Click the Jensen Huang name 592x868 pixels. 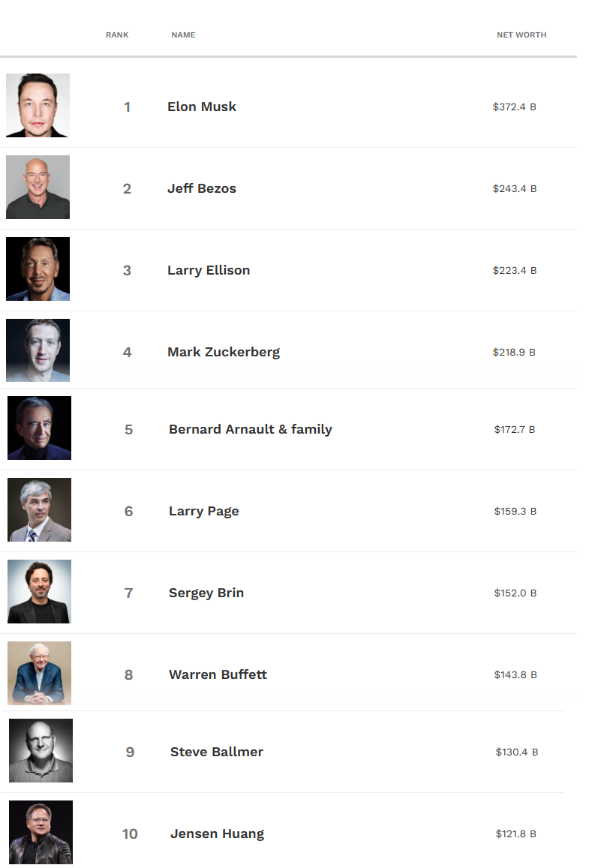[217, 833]
